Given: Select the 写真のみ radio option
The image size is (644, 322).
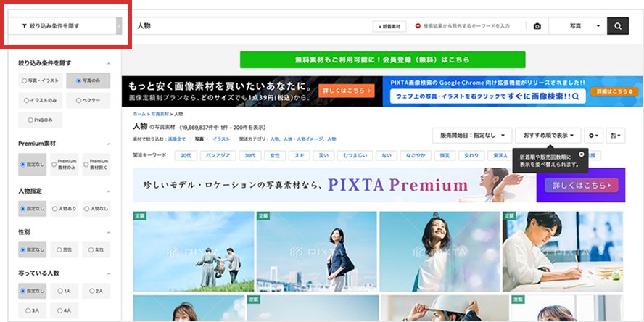Looking at the screenshot, I should tap(88, 81).
